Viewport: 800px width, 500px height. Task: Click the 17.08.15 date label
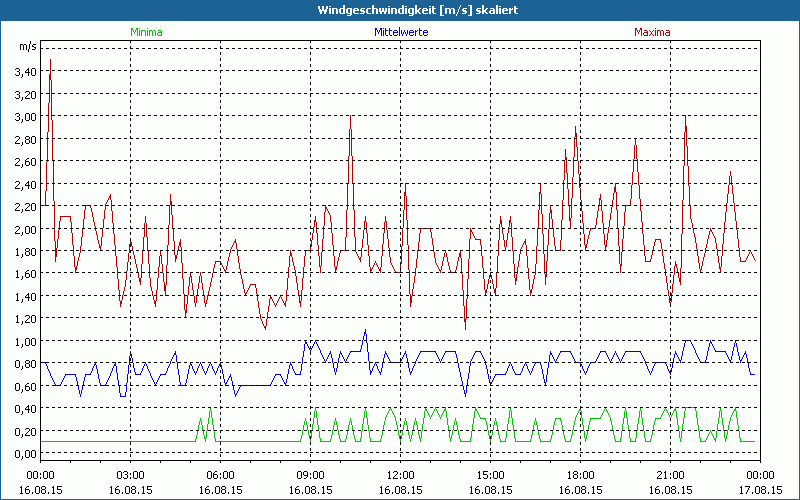759,490
